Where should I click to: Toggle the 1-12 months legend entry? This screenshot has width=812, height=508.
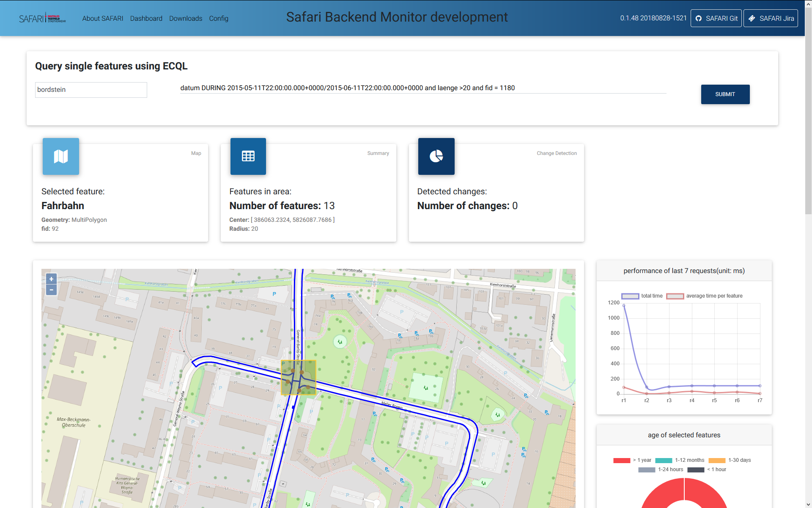(680, 460)
